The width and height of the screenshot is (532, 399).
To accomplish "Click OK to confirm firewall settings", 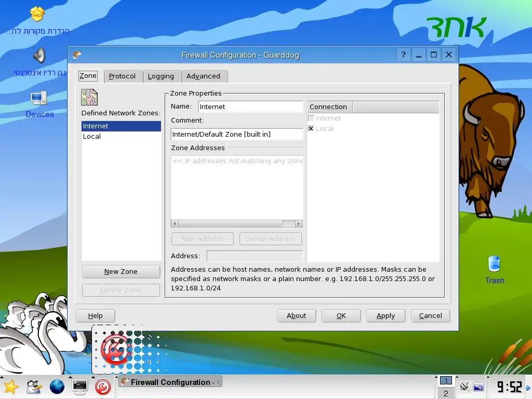I will point(341,315).
